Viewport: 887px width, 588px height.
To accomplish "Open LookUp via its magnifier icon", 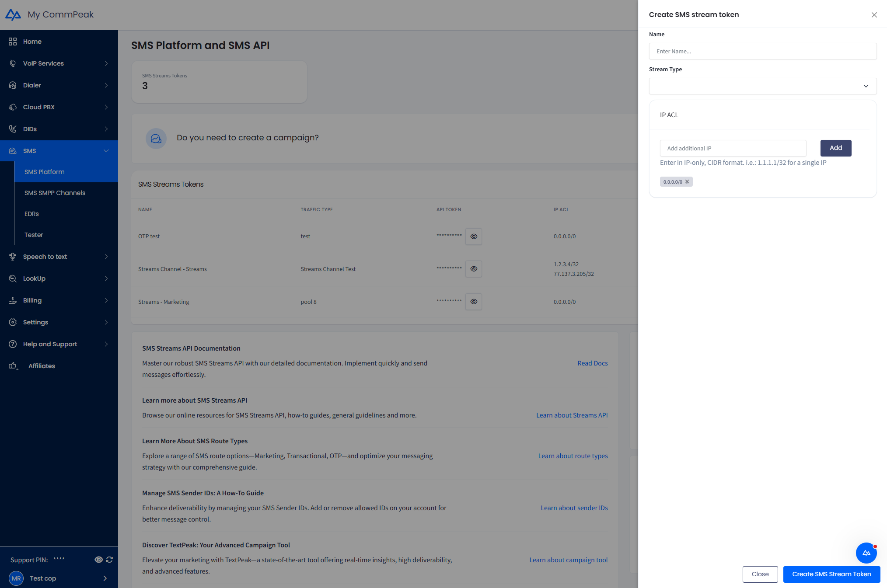I will (13, 278).
